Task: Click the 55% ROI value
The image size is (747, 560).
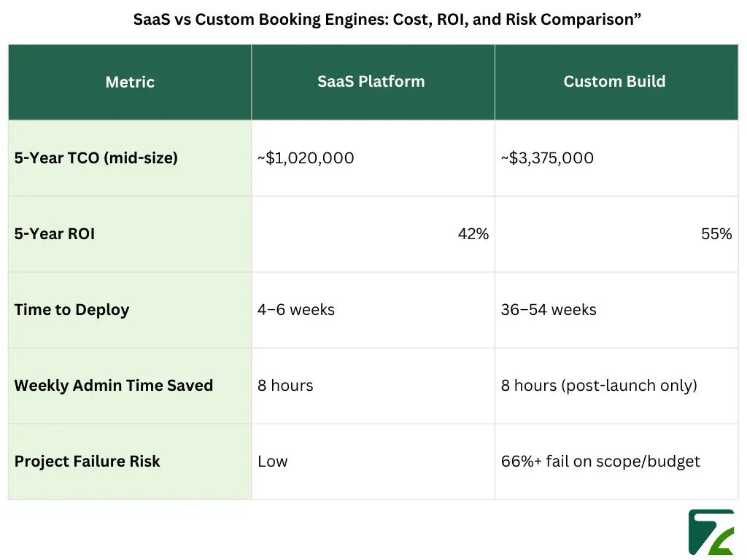Action: 716,234
